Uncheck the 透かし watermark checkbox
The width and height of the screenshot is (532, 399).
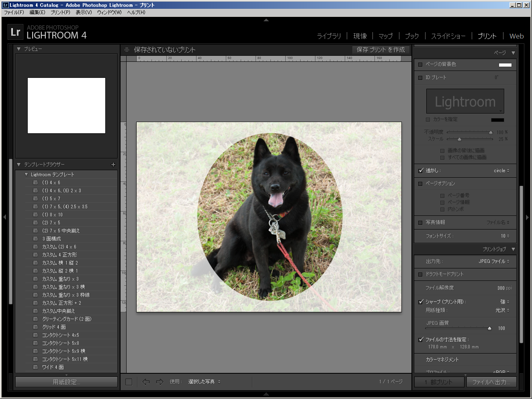[x=421, y=171]
